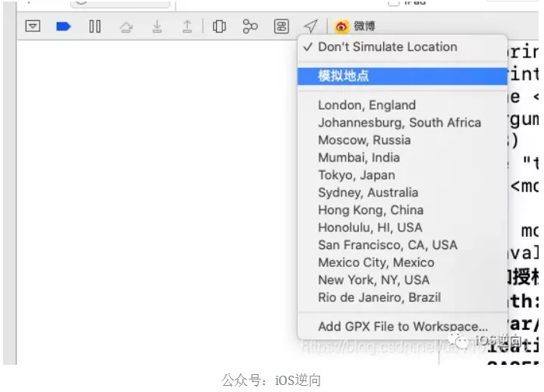The width and height of the screenshot is (544, 392).
Task: Click the Weibo app icon
Action: [x=341, y=26]
